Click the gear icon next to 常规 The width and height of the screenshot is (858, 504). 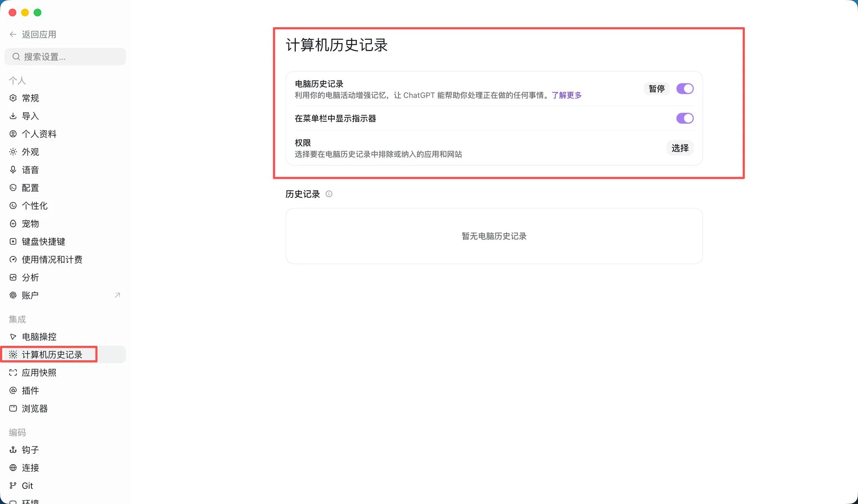click(13, 98)
